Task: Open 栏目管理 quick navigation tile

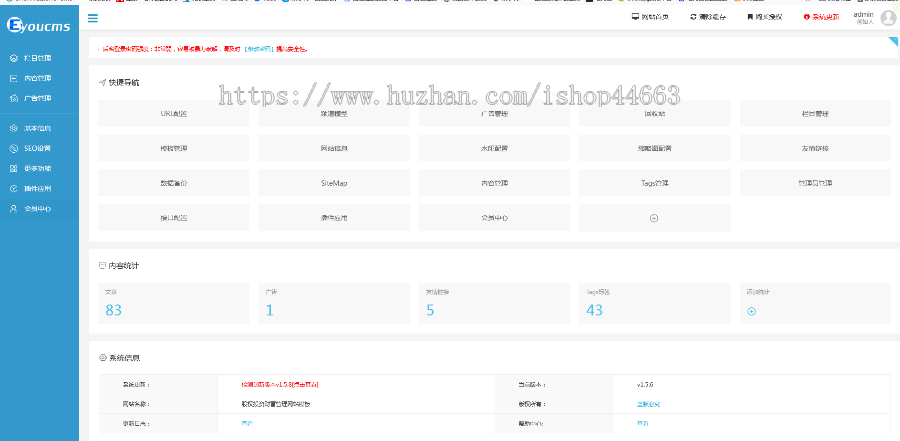Action: click(x=815, y=114)
